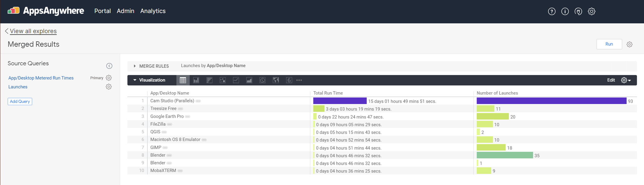
Task: Open the Analytics menu
Action: pos(153,11)
